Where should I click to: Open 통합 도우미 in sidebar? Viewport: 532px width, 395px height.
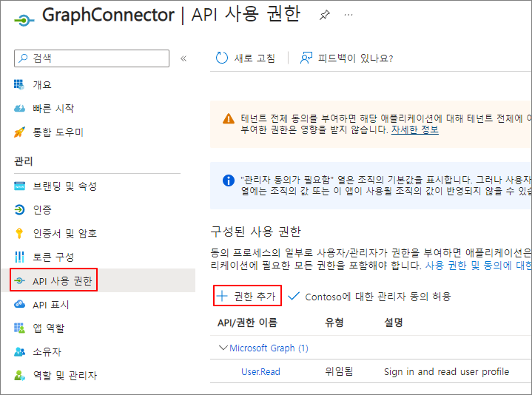click(58, 132)
